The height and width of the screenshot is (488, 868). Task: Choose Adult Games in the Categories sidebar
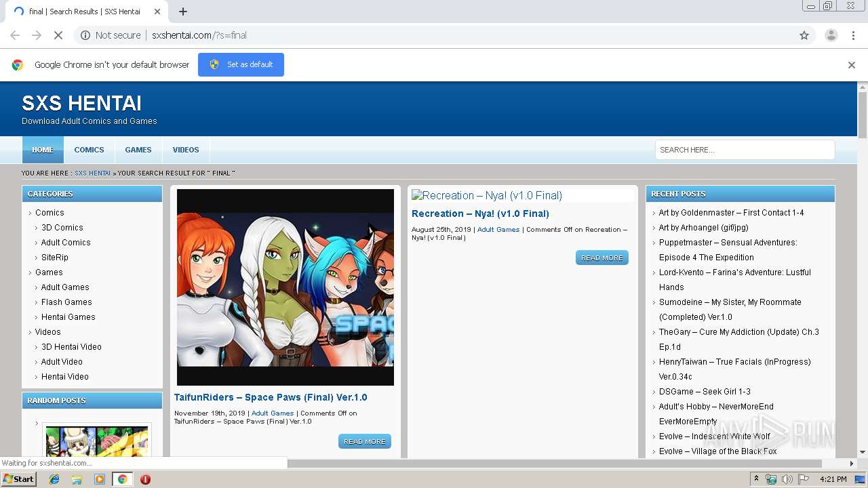point(65,287)
